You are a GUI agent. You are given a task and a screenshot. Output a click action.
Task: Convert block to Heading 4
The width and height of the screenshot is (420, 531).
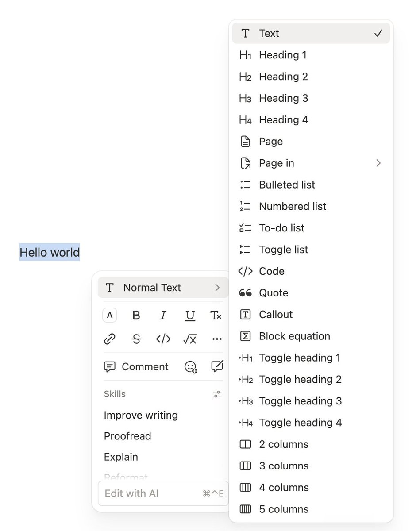(x=311, y=120)
